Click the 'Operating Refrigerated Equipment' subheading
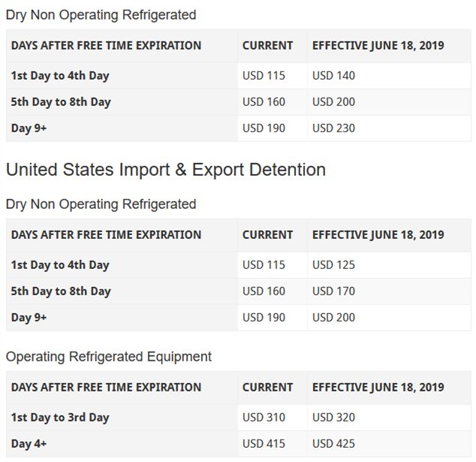 109,357
